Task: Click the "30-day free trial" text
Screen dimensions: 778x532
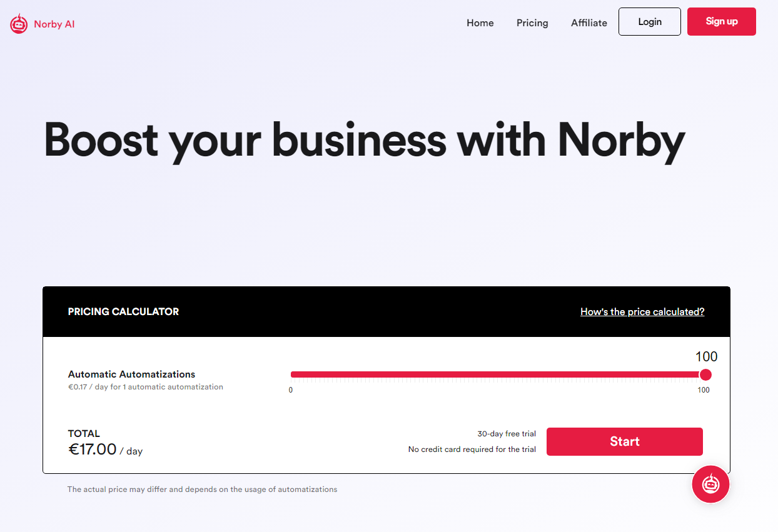Action: 507,434
